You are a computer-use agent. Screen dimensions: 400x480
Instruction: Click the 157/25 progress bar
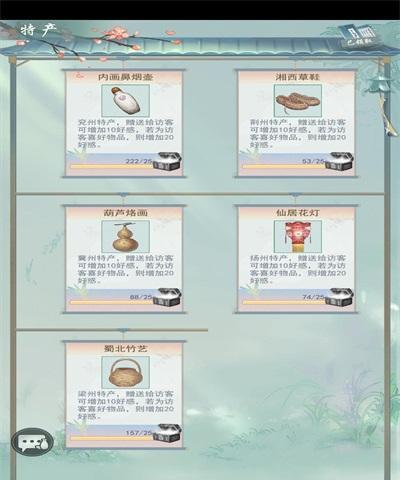[112, 437]
